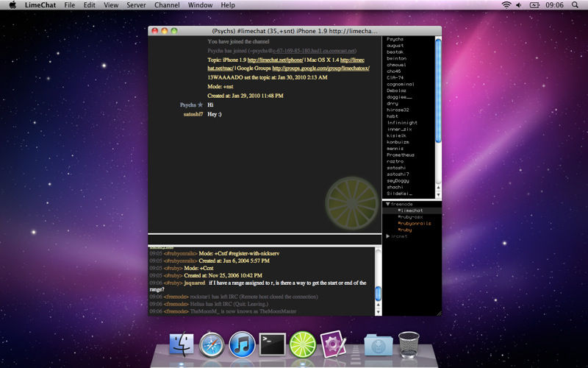Switch to the #ruby channel
The image size is (588, 368).
405,230
